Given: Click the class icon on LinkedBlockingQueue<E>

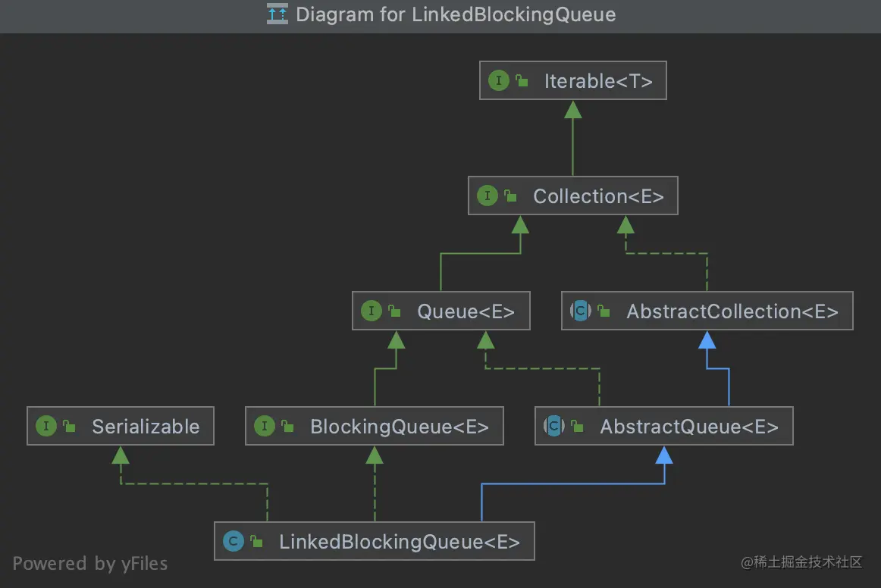Looking at the screenshot, I should pos(233,541).
